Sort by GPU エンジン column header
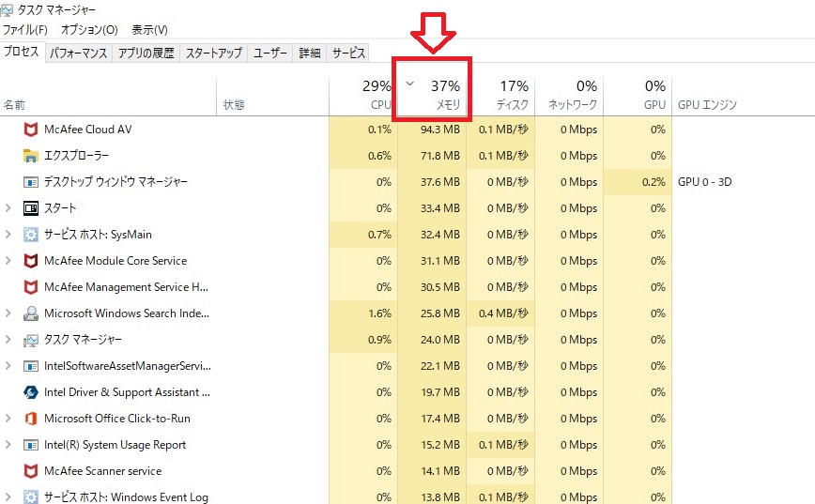Image resolution: width=815 pixels, height=504 pixels. coord(707,105)
